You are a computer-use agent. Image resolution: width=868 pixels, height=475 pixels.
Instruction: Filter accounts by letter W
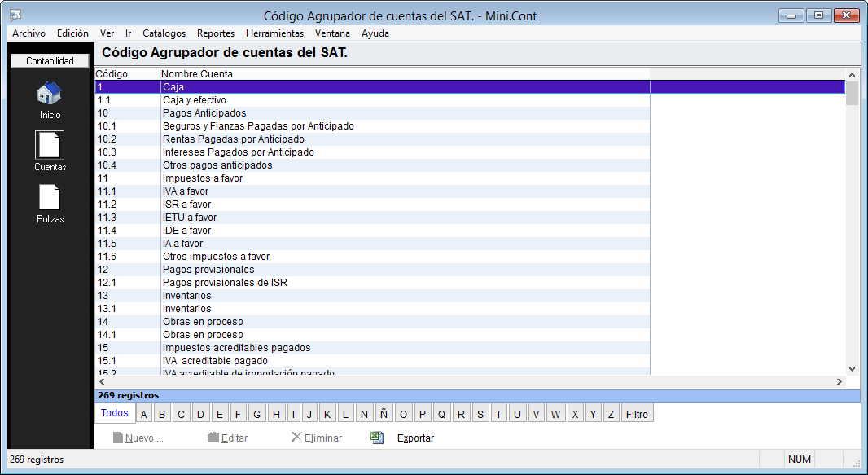pos(556,414)
